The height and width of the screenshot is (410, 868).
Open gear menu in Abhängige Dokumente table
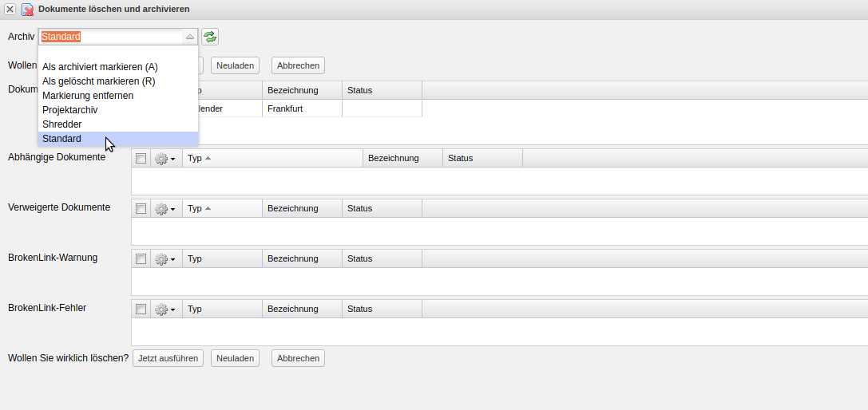(x=164, y=158)
